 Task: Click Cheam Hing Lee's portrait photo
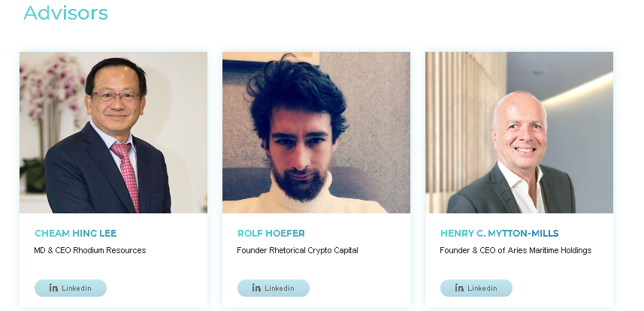pos(113,132)
